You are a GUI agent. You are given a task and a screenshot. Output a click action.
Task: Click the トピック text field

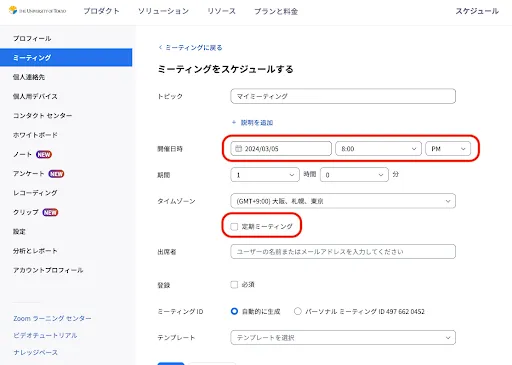[x=343, y=96]
